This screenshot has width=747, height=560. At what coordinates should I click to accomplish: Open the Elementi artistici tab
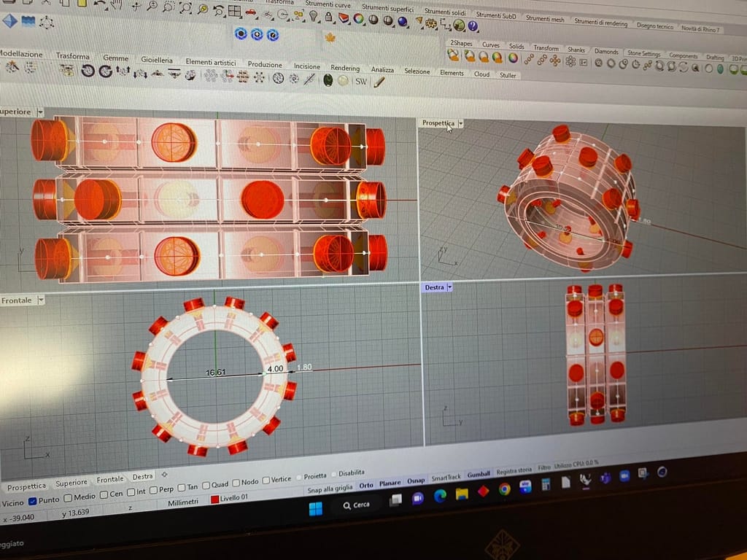211,62
